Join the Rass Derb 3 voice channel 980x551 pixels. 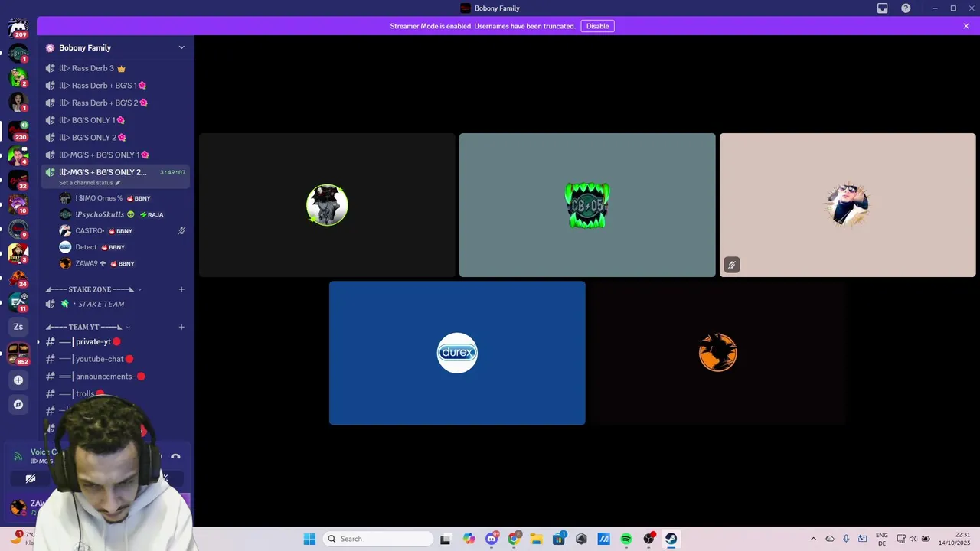point(115,68)
